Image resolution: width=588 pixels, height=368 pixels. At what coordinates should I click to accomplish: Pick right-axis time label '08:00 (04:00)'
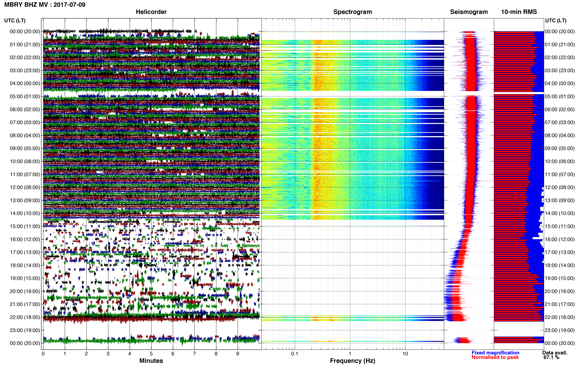tap(560, 135)
